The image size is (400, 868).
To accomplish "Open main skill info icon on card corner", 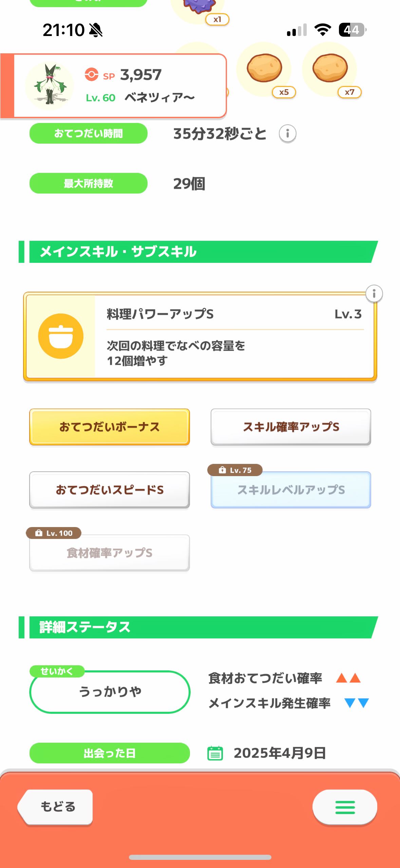I will pos(374,293).
